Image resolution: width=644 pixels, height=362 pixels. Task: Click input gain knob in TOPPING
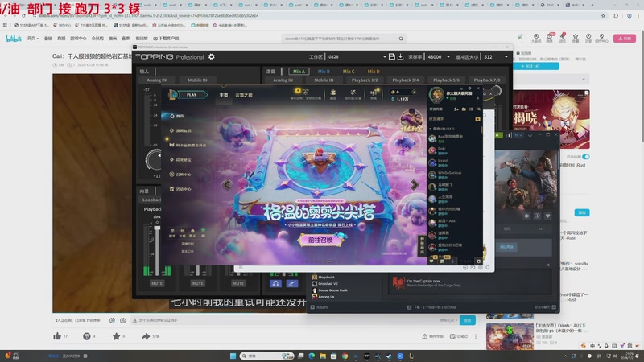154,160
